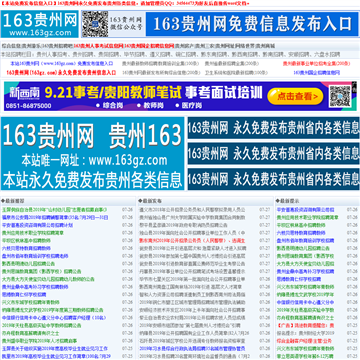Select the 安顺招聘 category link
The image size is (360, 360).
click(298, 54)
